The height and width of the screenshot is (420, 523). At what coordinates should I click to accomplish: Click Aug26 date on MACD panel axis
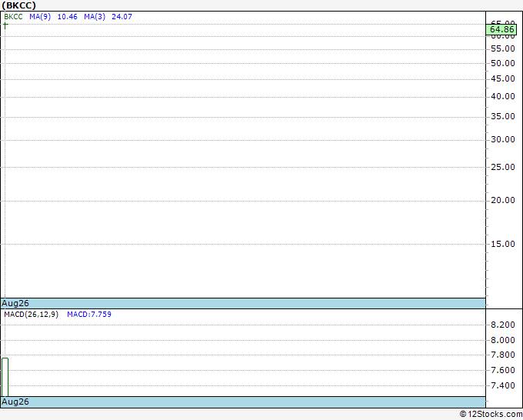(x=15, y=402)
